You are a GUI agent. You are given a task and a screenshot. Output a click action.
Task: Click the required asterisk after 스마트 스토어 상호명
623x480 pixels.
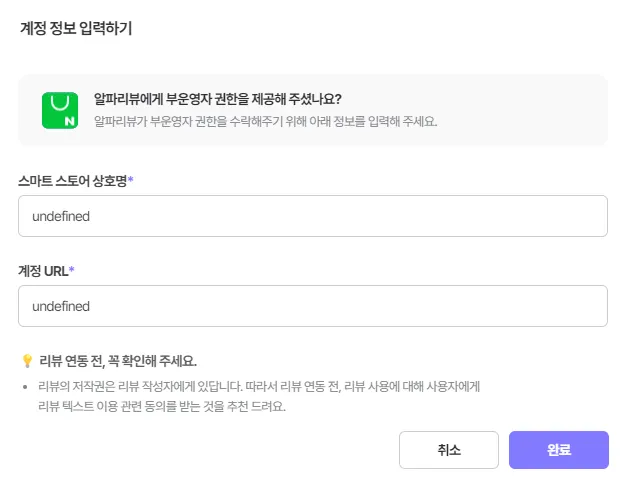(131, 181)
